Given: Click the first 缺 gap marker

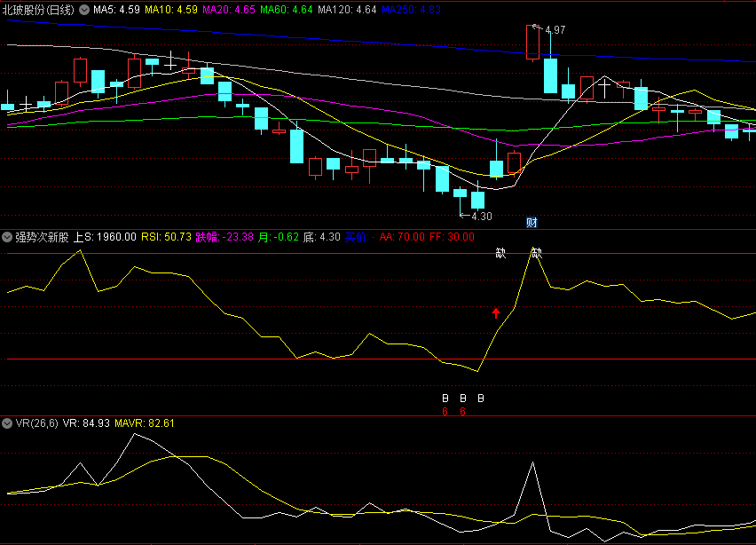Looking at the screenshot, I should click(x=500, y=253).
